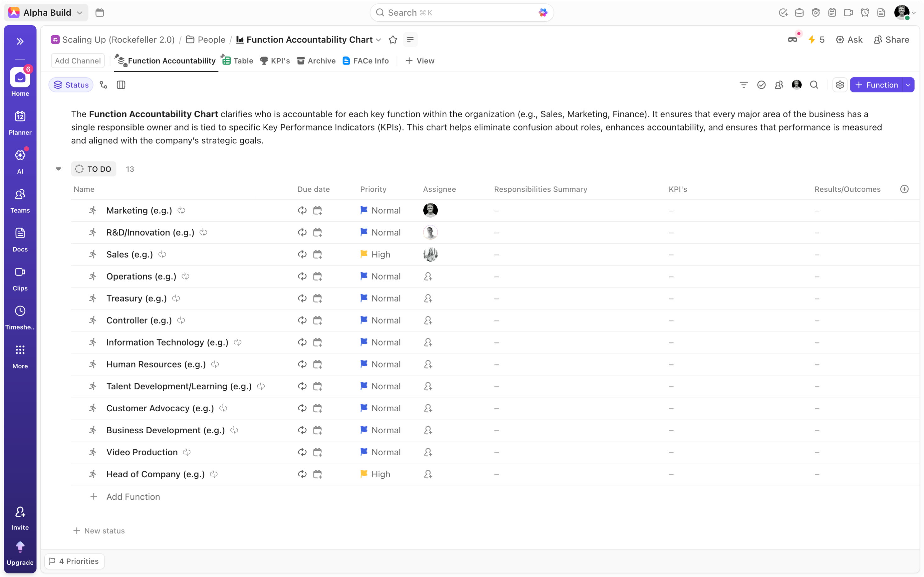Set priority flag on the Sales row
The height and width of the screenshot is (577, 924).
(x=363, y=254)
